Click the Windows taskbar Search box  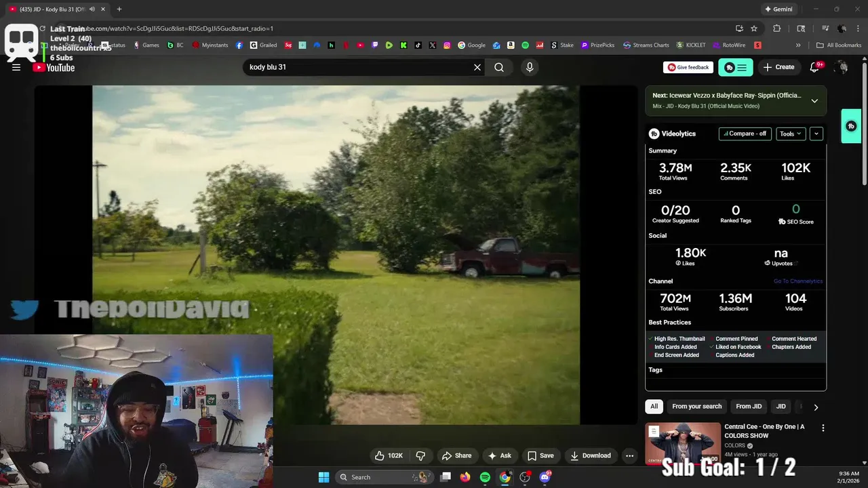point(386,477)
